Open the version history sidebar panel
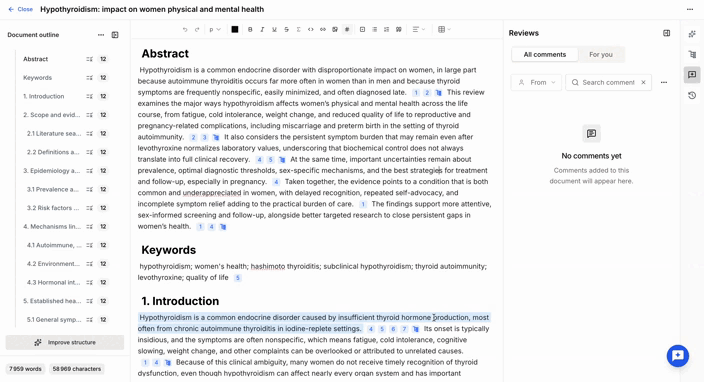The height and width of the screenshot is (382, 704). pos(692,96)
